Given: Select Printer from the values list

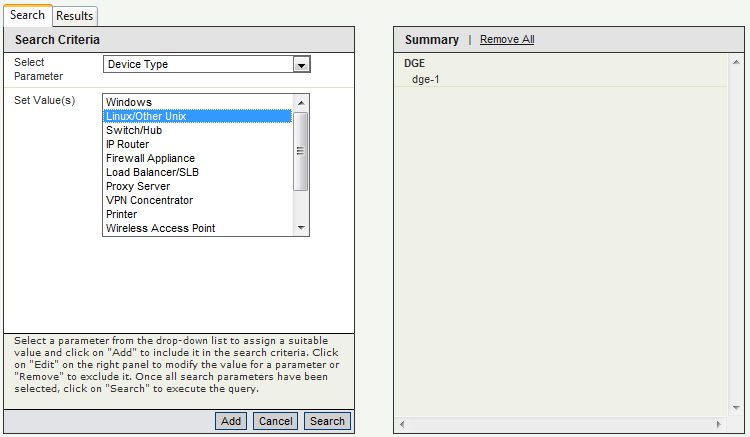Looking at the screenshot, I should click(x=122, y=214).
